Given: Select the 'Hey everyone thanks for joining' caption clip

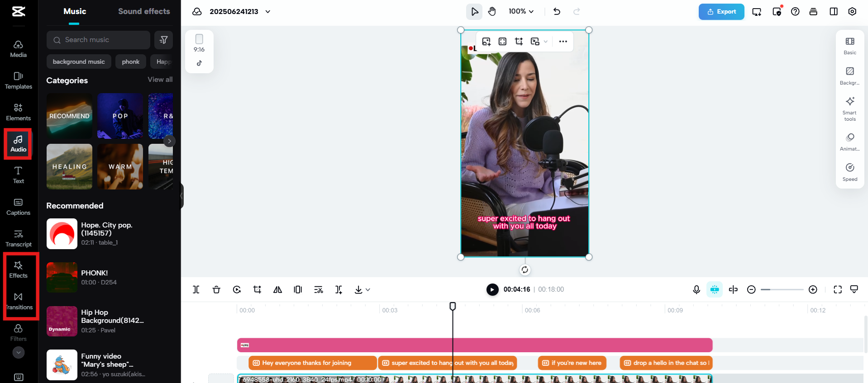Looking at the screenshot, I should point(313,363).
